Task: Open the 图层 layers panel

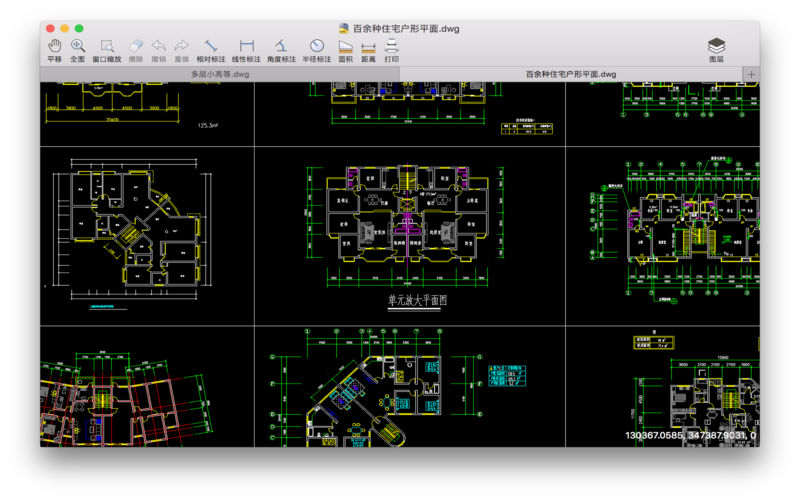Action: pyautogui.click(x=716, y=51)
